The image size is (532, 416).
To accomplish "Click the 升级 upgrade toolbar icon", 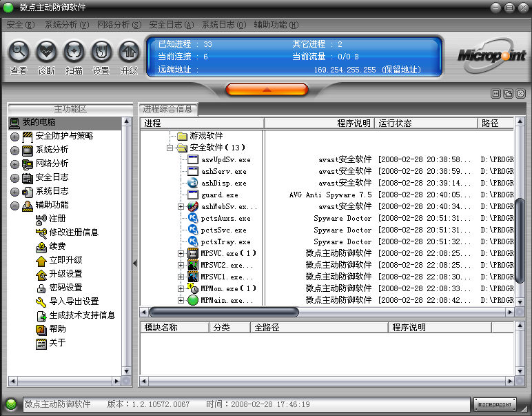I will click(128, 52).
